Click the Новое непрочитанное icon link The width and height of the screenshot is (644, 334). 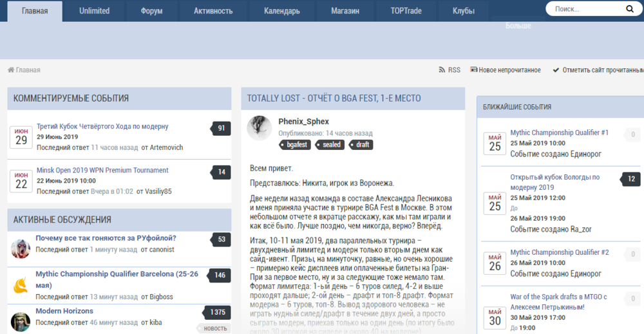[x=474, y=70]
